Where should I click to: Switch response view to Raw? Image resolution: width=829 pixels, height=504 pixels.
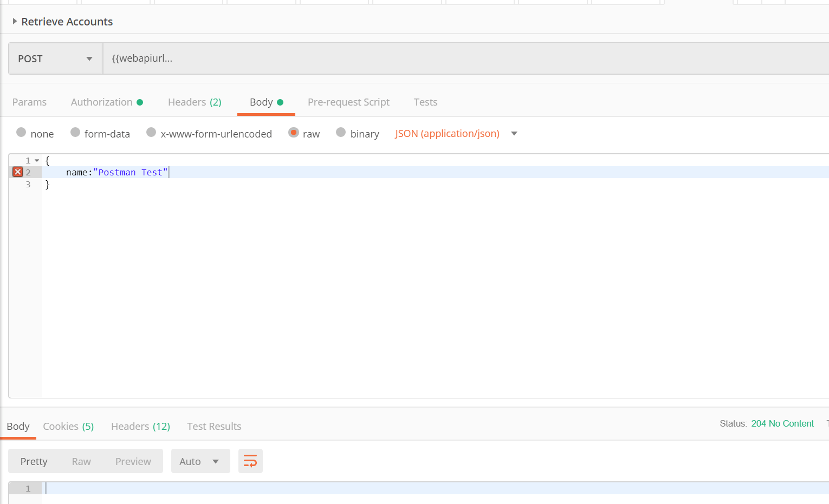[x=81, y=461]
